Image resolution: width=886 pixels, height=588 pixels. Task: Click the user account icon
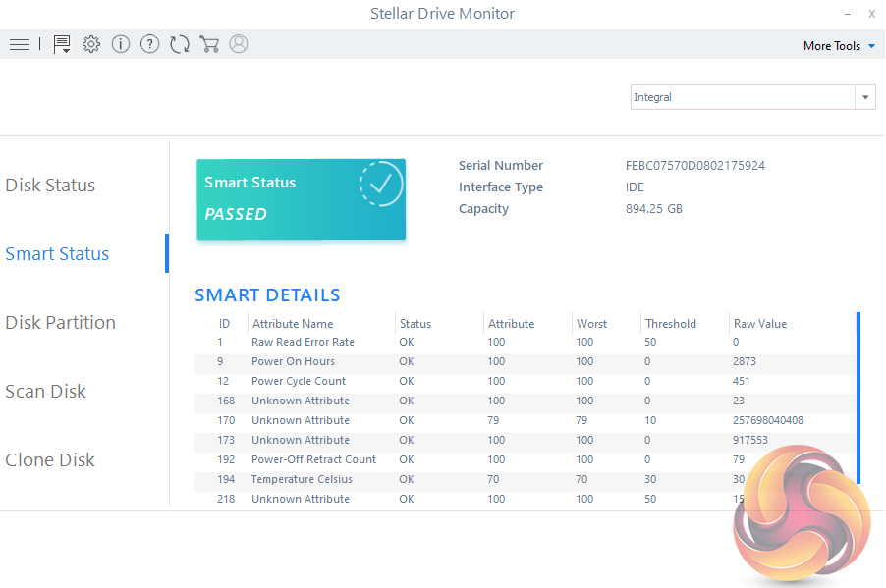coord(238,44)
